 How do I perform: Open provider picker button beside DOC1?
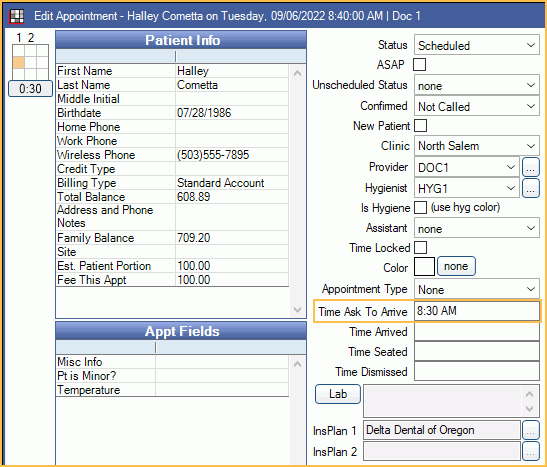coord(530,168)
